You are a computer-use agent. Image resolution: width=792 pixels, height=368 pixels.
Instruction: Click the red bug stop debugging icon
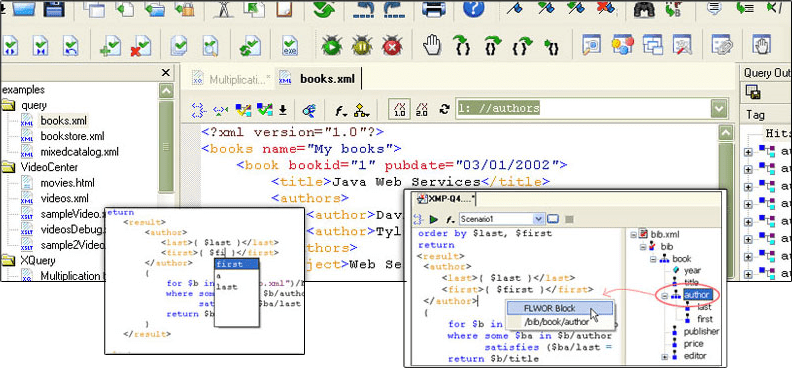[391, 45]
